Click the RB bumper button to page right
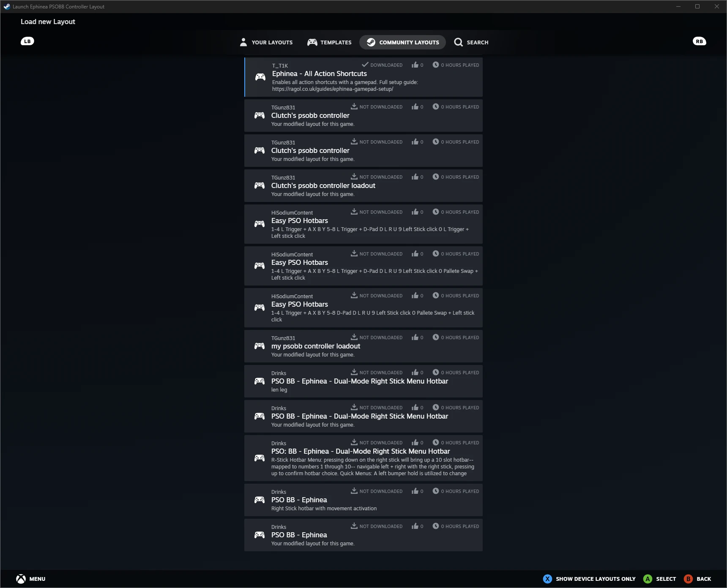Screen dimensions: 727x588 [700, 41]
